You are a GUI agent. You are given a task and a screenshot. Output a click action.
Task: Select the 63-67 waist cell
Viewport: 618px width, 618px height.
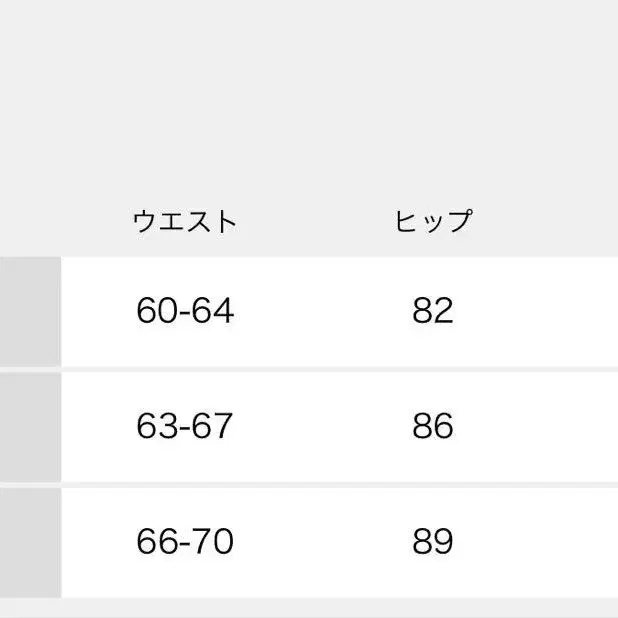(x=185, y=427)
